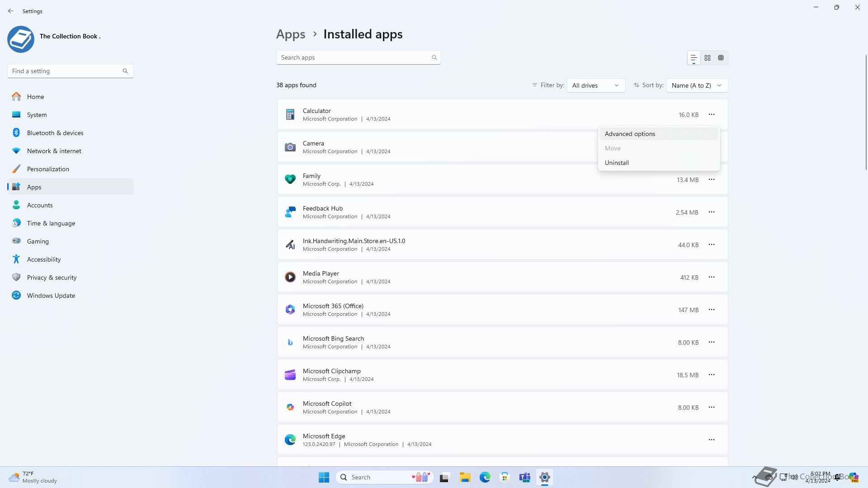
Task: Open System settings category
Action: 71,115
